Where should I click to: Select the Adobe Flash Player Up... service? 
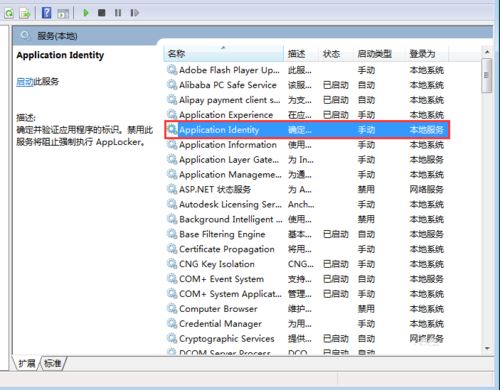(307, 70)
